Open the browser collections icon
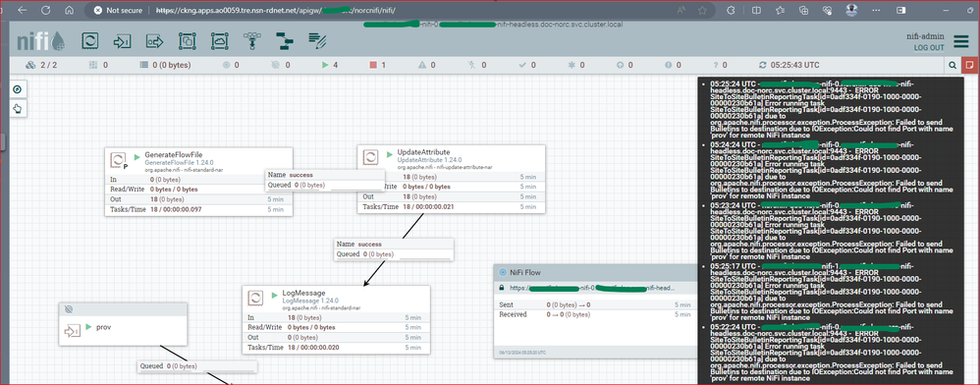980x385 pixels. (803, 11)
